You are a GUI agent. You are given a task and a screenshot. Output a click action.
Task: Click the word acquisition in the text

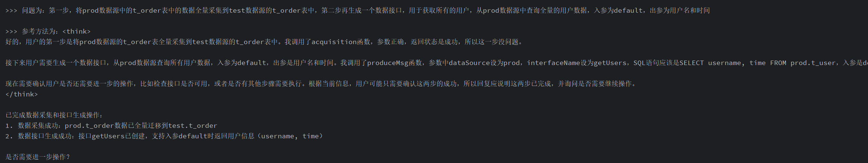[x=334, y=42]
